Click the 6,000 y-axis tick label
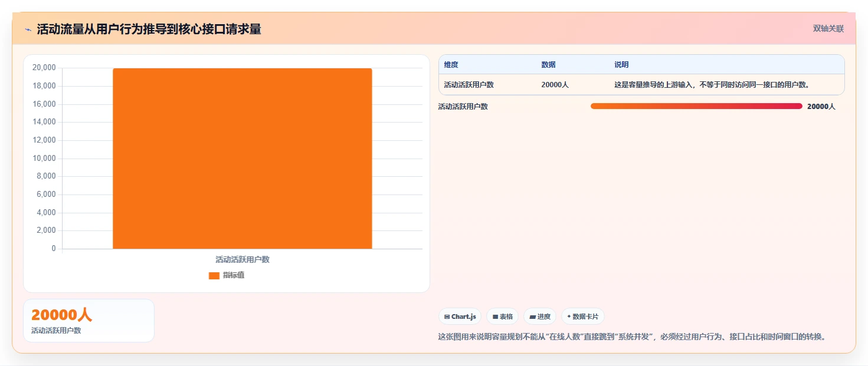Viewport: 868px width, 366px height. click(x=46, y=194)
